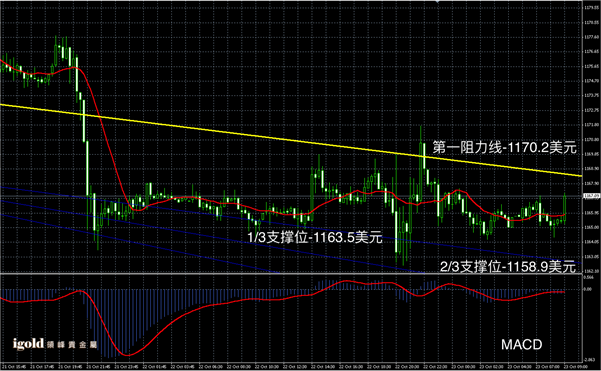The width and height of the screenshot is (601, 371).
Task: Click the igold logo watermark
Action: click(28, 343)
